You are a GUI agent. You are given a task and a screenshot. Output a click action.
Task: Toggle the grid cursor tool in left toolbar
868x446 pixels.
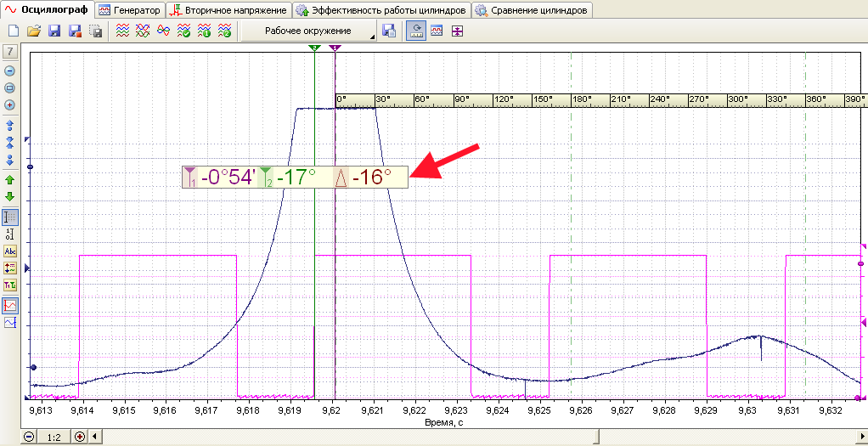point(10,217)
